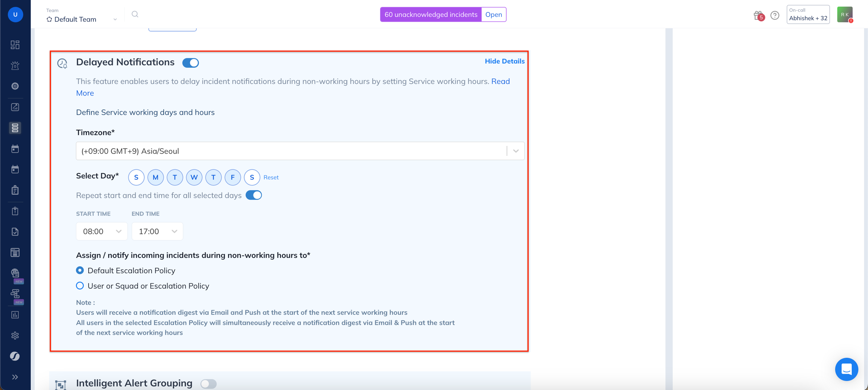Open the dashboard grid icon in sidebar
The image size is (868, 390).
[15, 45]
